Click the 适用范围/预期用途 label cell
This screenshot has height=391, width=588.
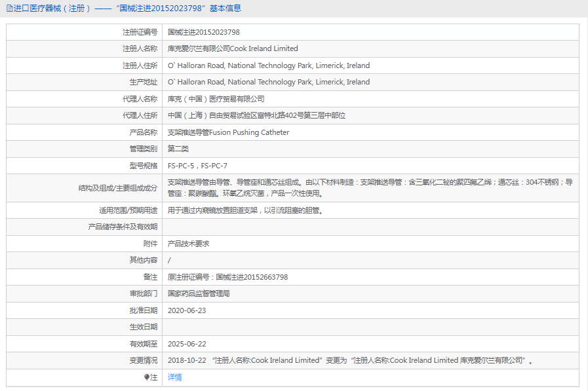[85, 210]
